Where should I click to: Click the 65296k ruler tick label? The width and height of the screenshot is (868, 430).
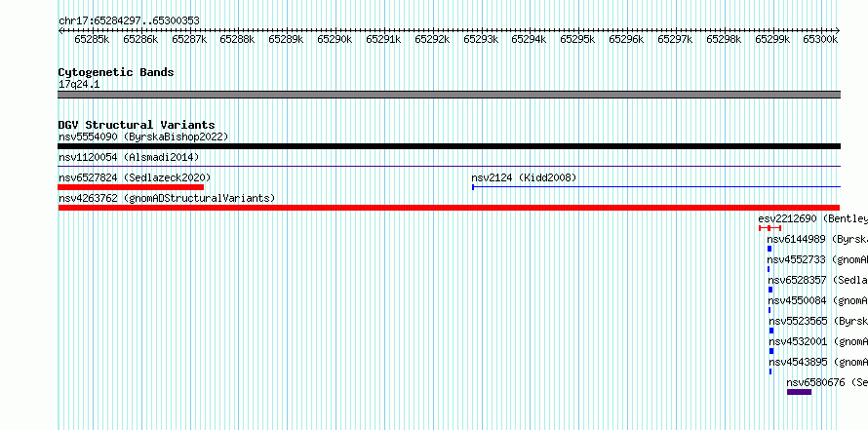point(626,39)
